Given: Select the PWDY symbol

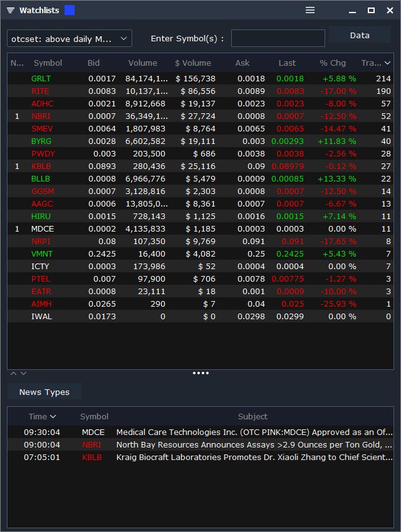Looking at the screenshot, I should point(43,154).
